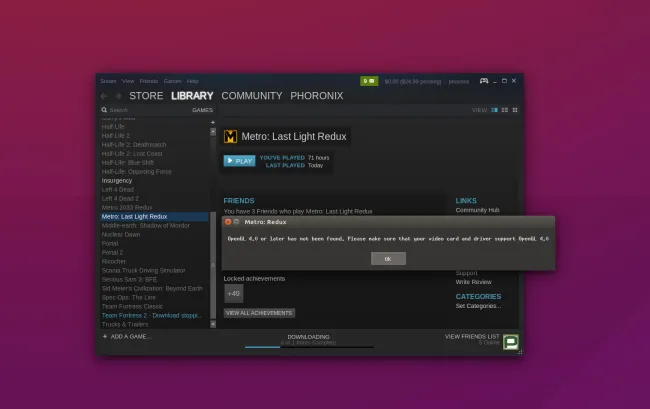Switch to the list view icon
The image size is (650, 409).
click(504, 110)
